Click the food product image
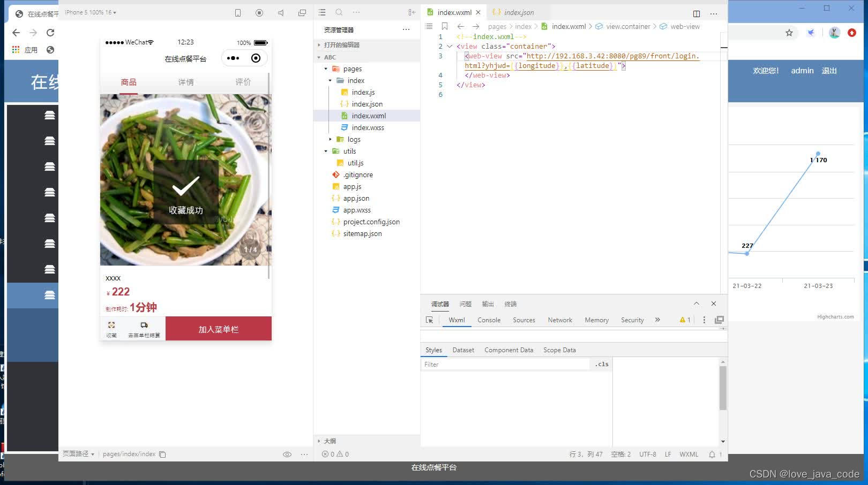The height and width of the screenshot is (485, 868). tap(185, 180)
